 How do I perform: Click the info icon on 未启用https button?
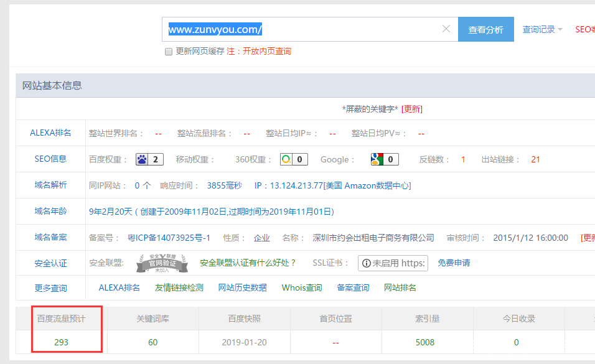coord(366,263)
